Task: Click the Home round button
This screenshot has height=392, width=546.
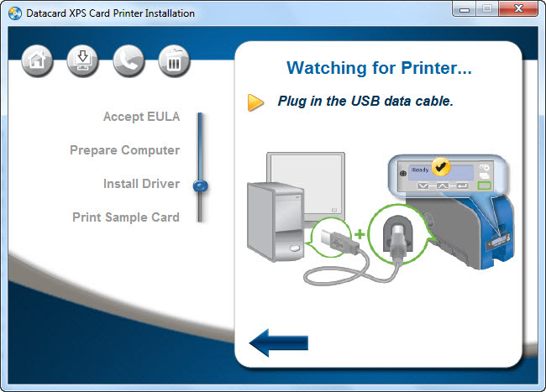Action: click(x=37, y=60)
